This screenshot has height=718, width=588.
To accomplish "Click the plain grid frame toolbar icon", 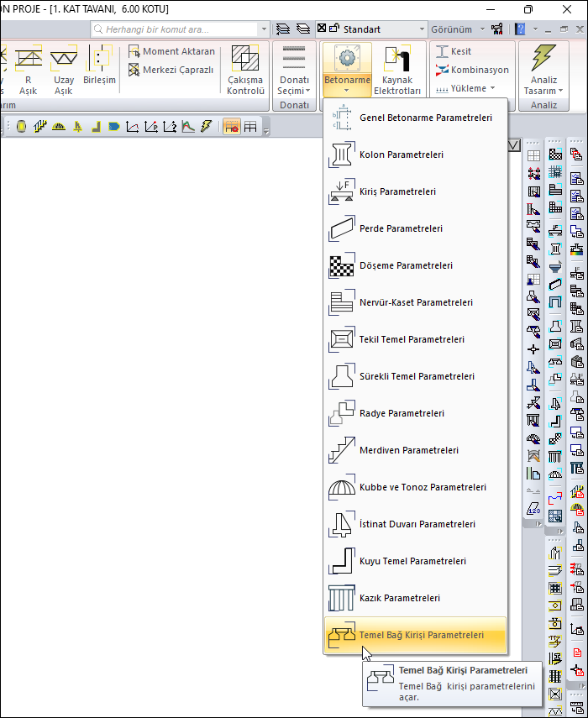I will [250, 127].
